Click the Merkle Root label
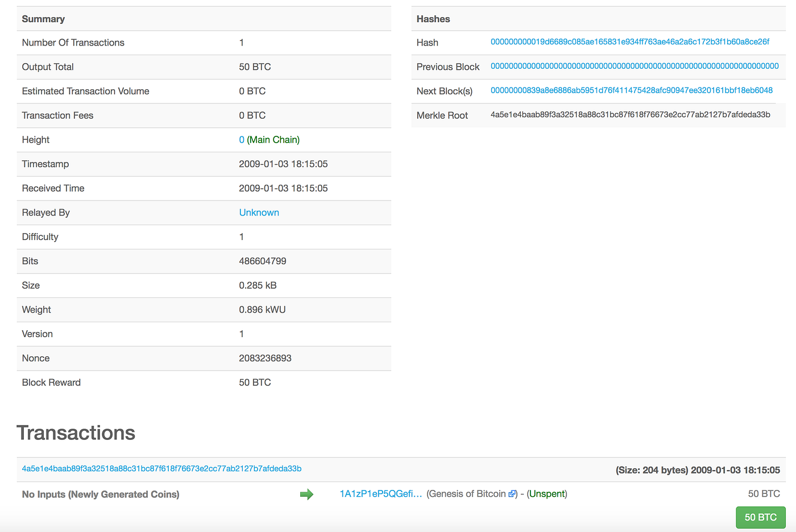The height and width of the screenshot is (532, 796). coord(442,115)
